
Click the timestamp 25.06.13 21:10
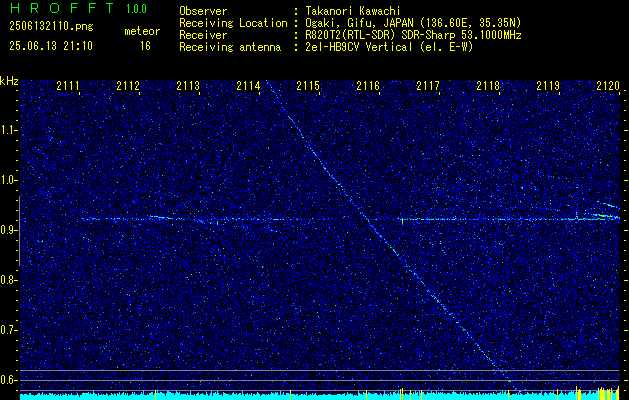point(51,46)
